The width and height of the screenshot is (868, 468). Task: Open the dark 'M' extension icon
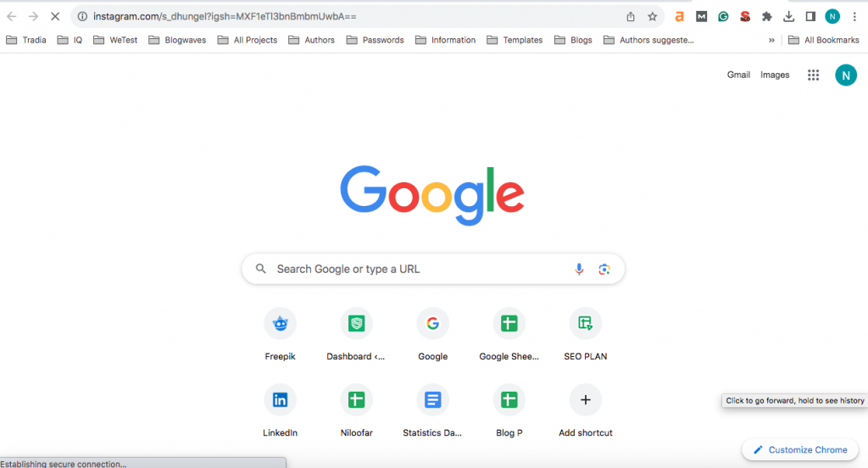[701, 17]
